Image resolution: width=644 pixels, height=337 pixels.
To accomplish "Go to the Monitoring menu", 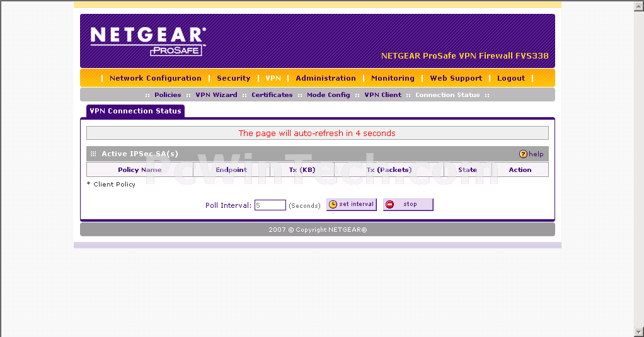I will (x=393, y=78).
